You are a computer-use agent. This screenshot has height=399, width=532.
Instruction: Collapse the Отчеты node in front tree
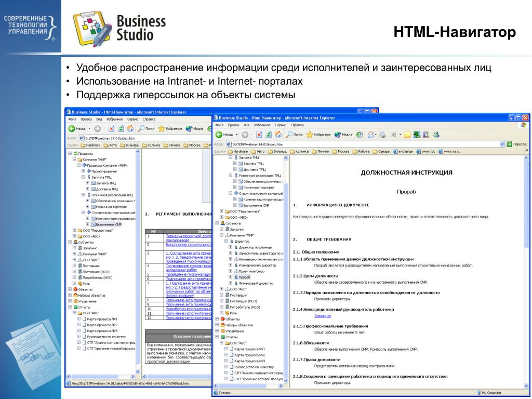(218, 337)
